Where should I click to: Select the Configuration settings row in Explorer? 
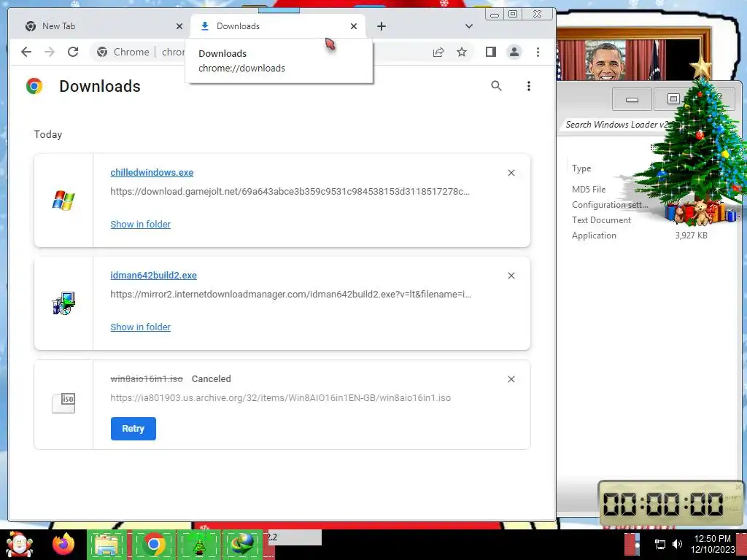pyautogui.click(x=611, y=205)
